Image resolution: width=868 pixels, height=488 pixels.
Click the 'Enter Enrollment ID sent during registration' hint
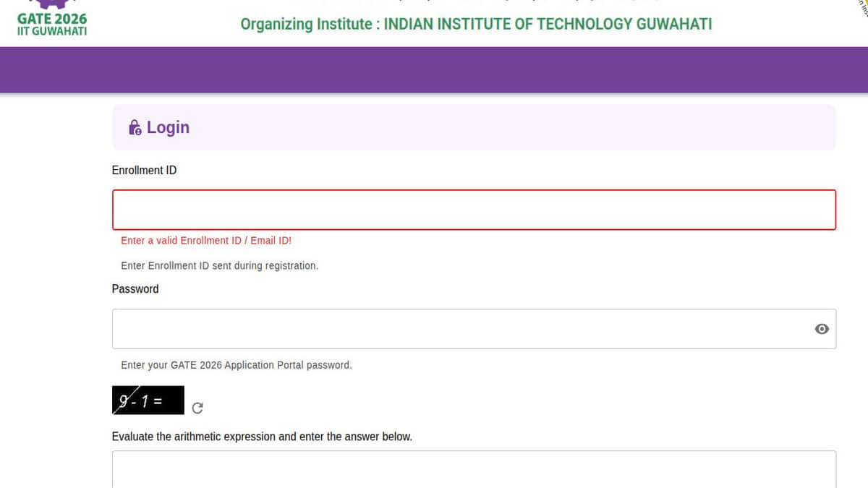tap(219, 265)
